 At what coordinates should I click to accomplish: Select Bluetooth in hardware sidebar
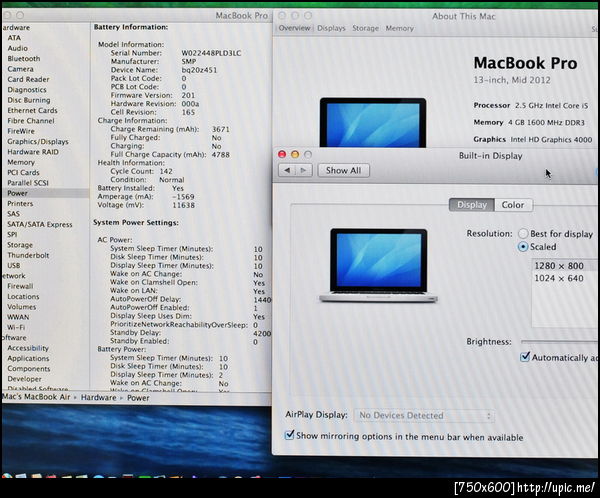[x=24, y=59]
